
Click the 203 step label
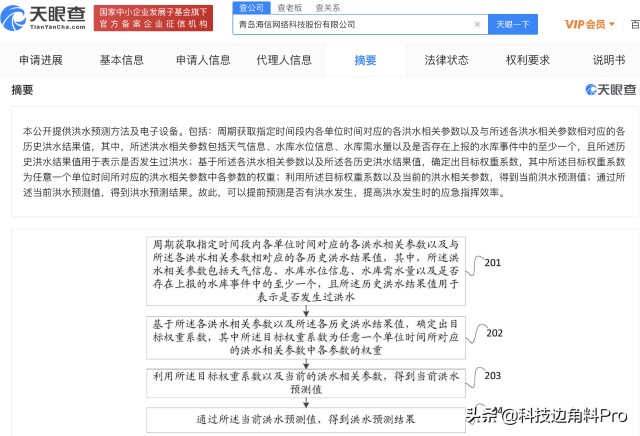[492, 376]
